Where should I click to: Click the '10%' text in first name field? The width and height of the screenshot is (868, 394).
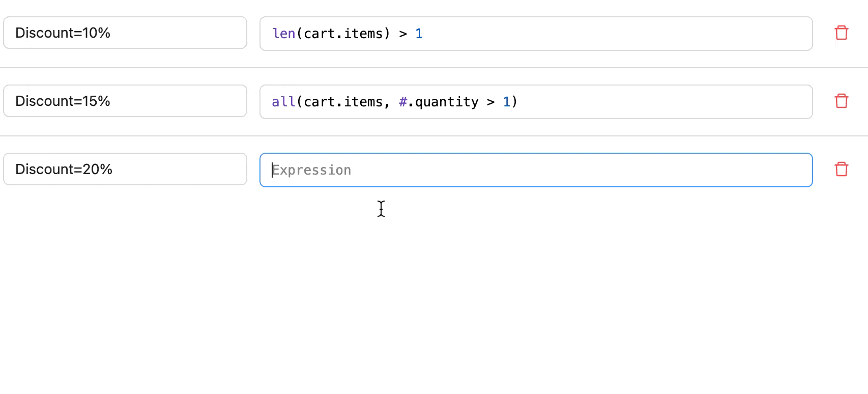coord(97,33)
